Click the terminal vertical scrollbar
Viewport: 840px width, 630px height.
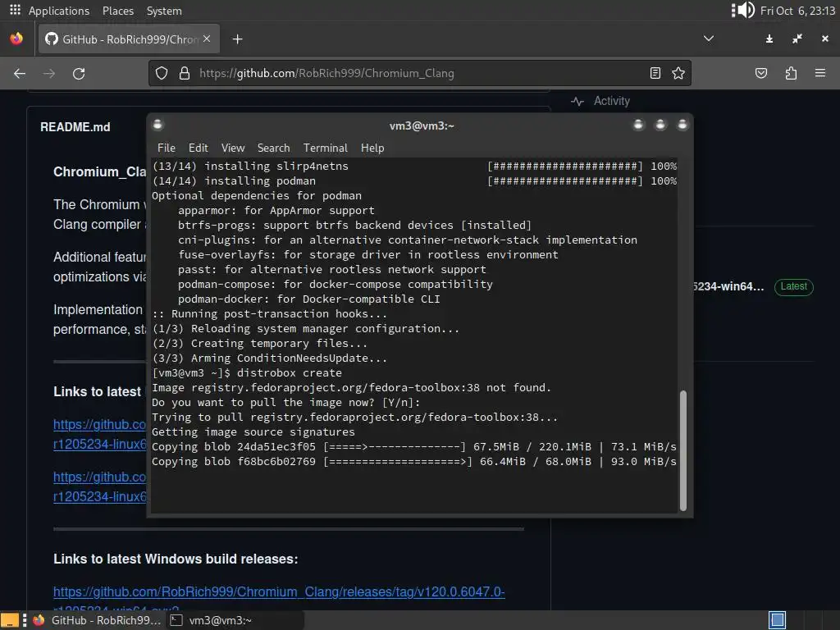pyautogui.click(x=683, y=450)
